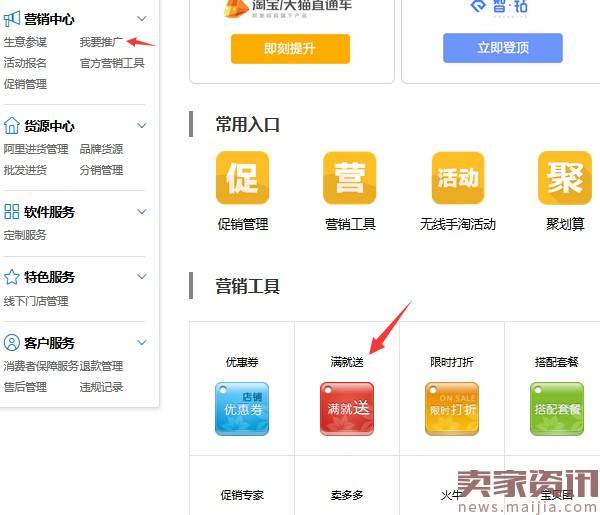Screen dimensions: 600x515
Task: Click the 无线手淘活动 label
Action: coord(458,224)
